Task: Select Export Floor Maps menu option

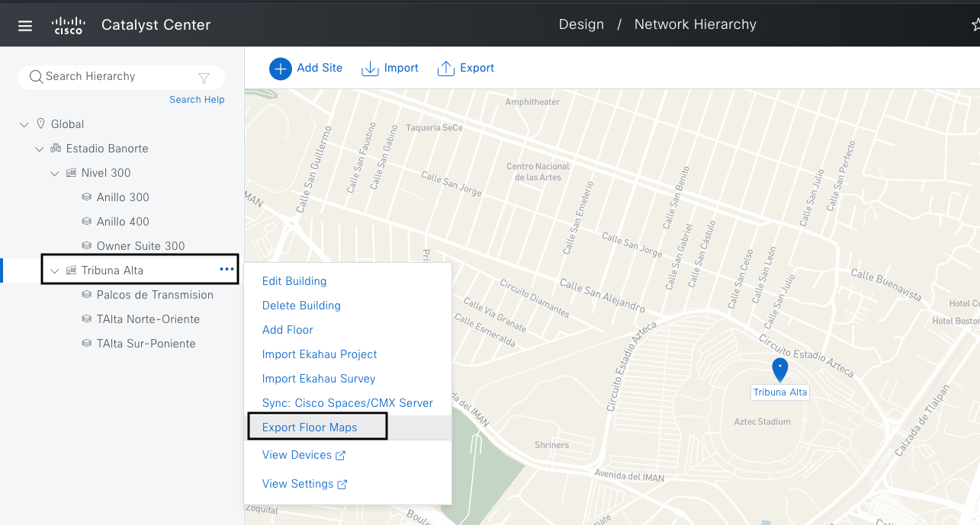Action: (310, 427)
